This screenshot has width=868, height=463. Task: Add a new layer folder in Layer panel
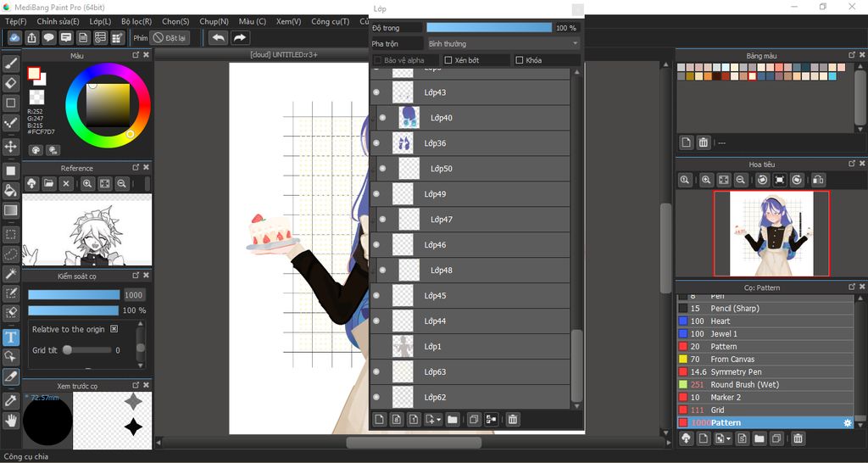point(453,420)
